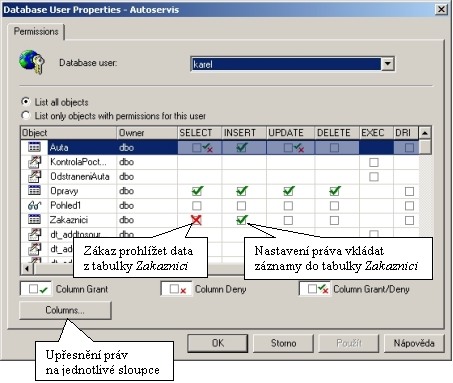Toggle UPDATE permission for Pohled1
453x383 pixels.
288,206
